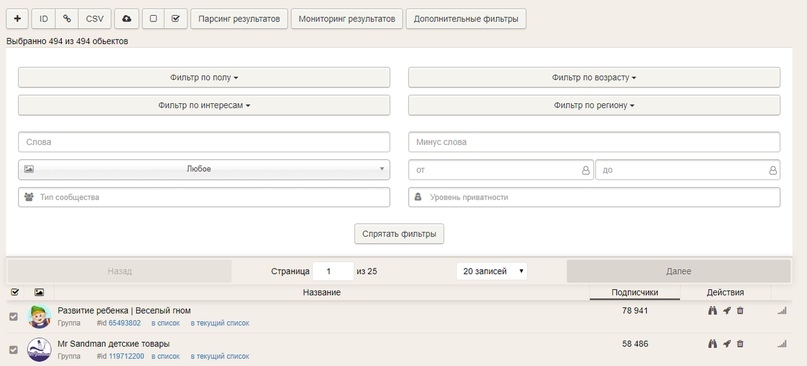The image size is (807, 366).
Task: Click Действия column header
Action: [x=725, y=292]
